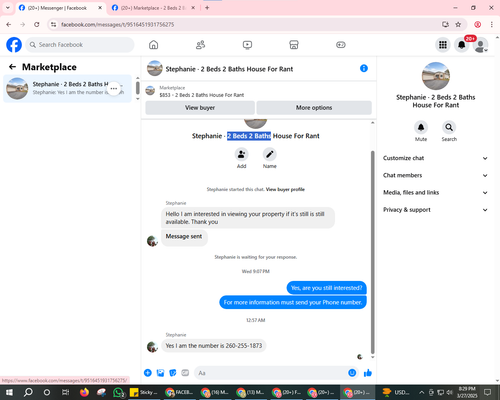Click the Marketplace listing $853 header

[x=202, y=91]
